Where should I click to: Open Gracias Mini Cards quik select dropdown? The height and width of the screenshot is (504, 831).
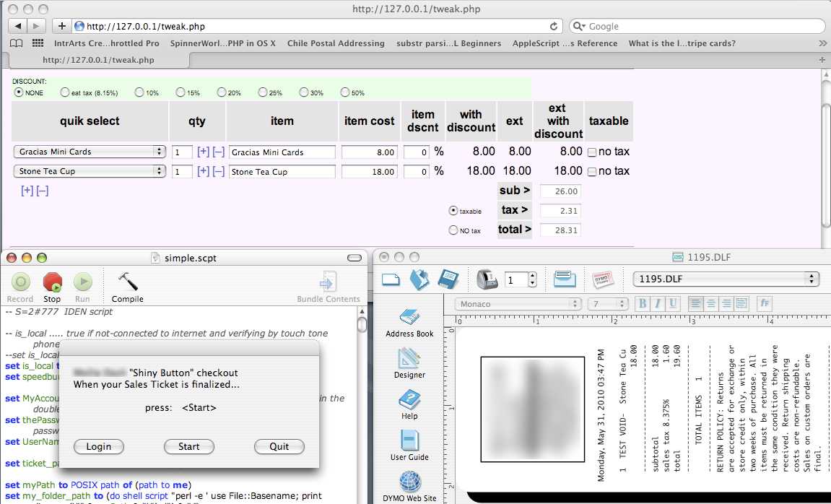tap(90, 152)
